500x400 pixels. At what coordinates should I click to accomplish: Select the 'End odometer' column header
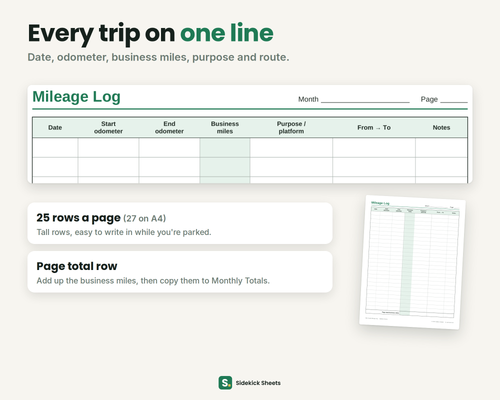pyautogui.click(x=169, y=127)
